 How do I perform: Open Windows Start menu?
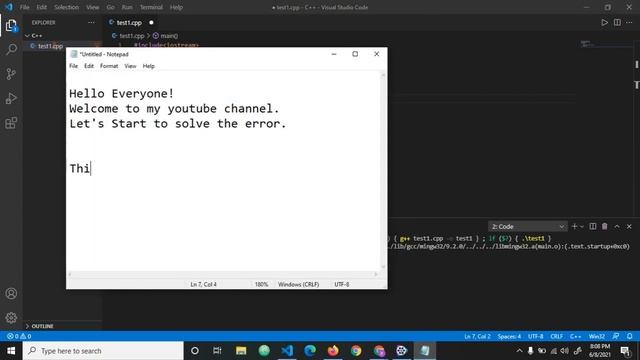[11, 351]
